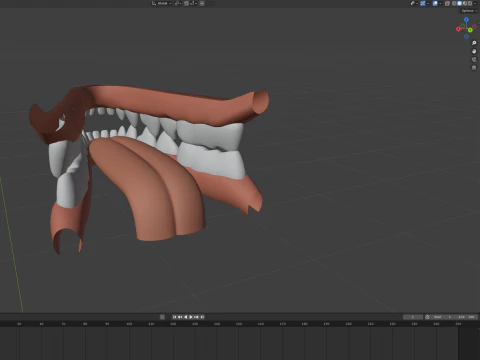Jump to timeline end frame
Viewport: 480px width, 360px height.
pyautogui.click(x=202, y=317)
